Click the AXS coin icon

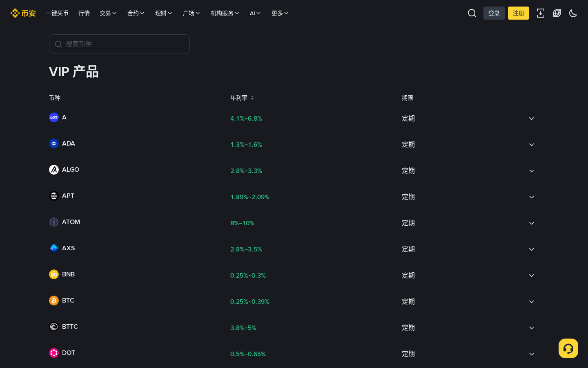point(54,248)
